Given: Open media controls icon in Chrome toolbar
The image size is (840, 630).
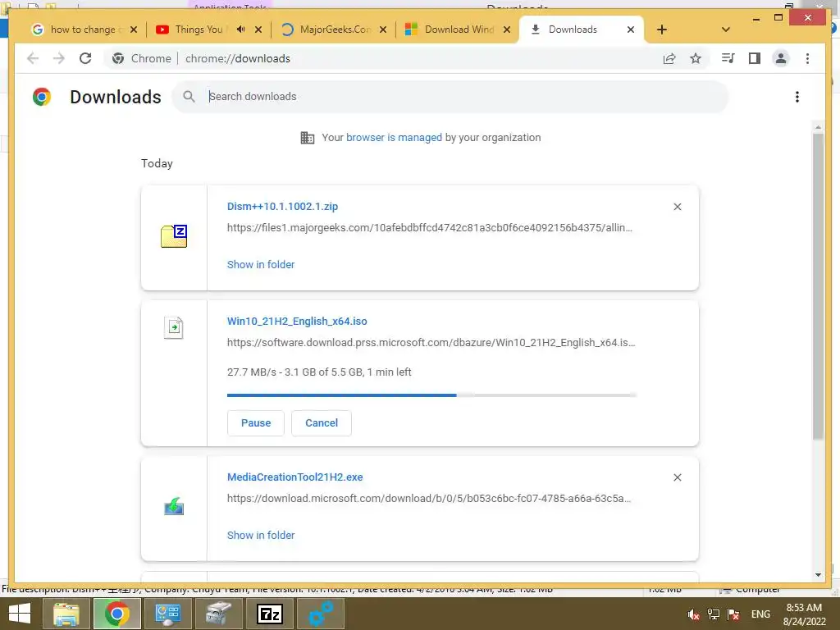Looking at the screenshot, I should [x=728, y=58].
